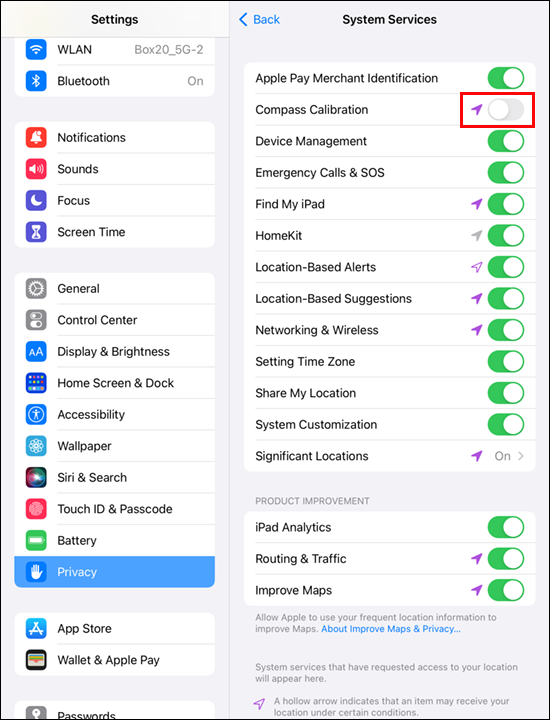The height and width of the screenshot is (720, 550).
Task: Open the General settings item
Action: pyautogui.click(x=114, y=288)
